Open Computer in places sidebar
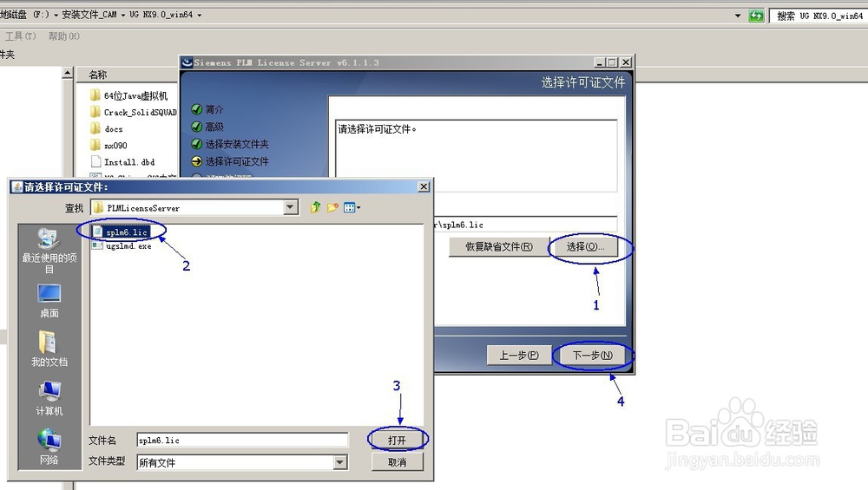 (x=49, y=398)
